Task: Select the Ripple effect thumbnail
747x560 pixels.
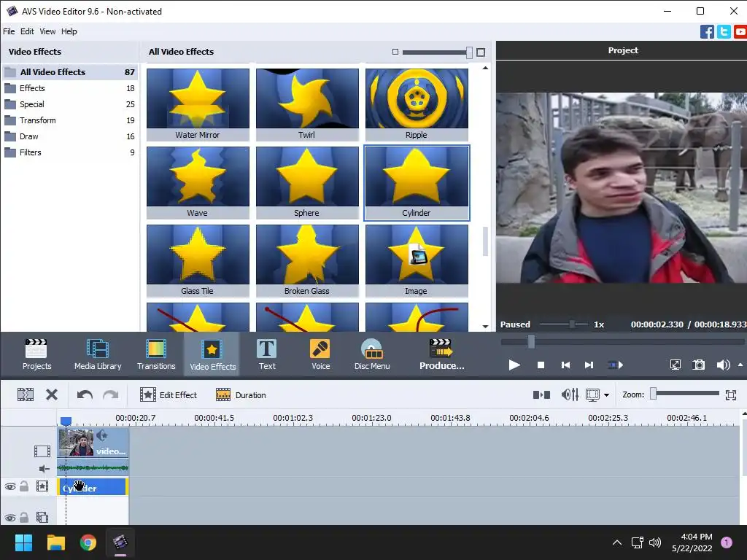Action: [417, 104]
